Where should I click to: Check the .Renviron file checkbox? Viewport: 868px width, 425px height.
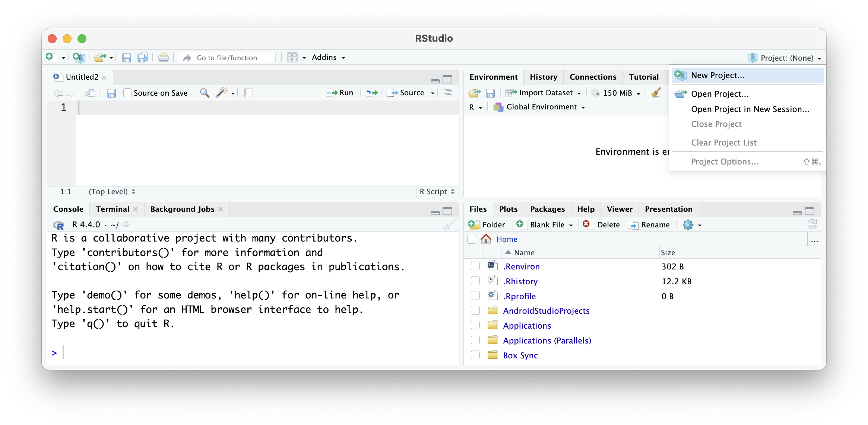point(474,266)
